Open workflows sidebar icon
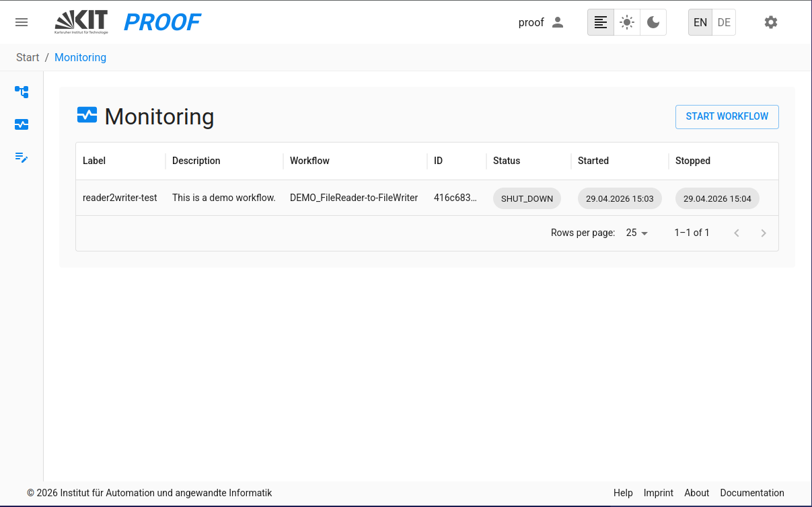Screen dimensions: 812x507 click(22, 91)
